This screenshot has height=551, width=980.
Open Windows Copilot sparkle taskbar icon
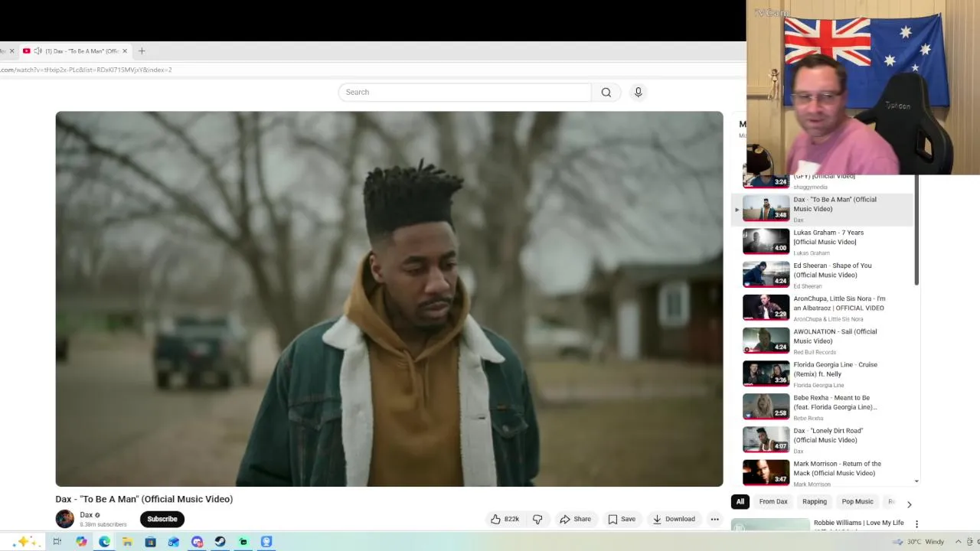tap(24, 542)
